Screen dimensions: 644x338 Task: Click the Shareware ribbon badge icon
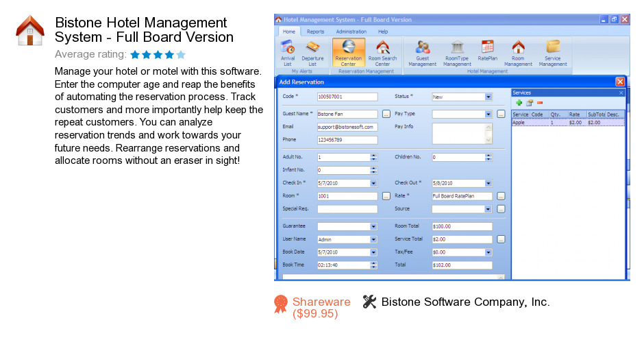(281, 304)
